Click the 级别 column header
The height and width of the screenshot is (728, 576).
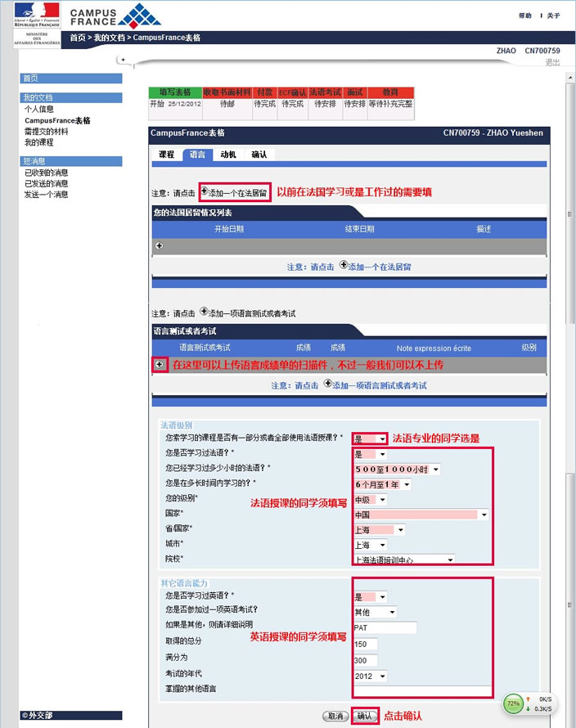(529, 348)
